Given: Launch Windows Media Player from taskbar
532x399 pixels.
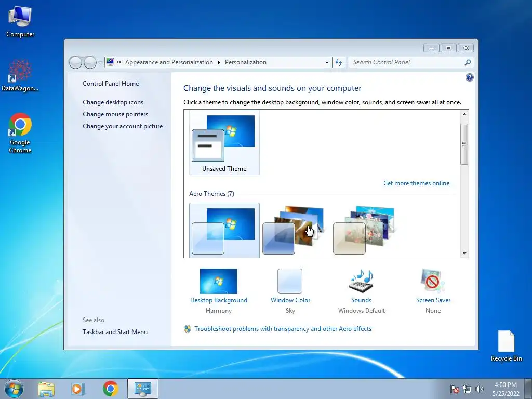Looking at the screenshot, I should click(x=78, y=389).
